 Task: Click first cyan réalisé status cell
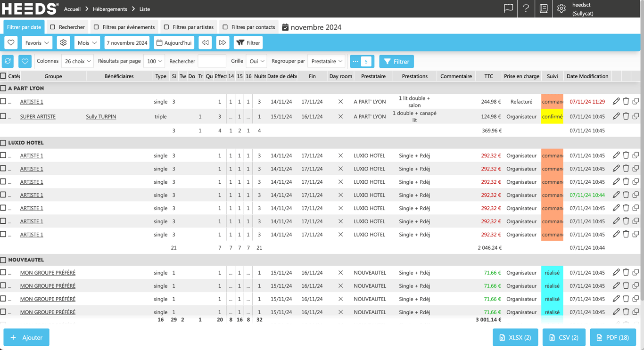pyautogui.click(x=552, y=272)
